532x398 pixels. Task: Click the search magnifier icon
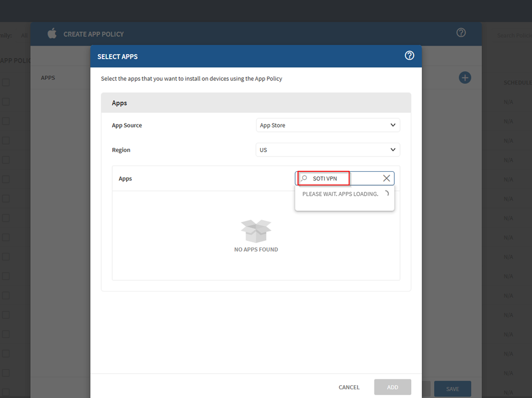304,179
